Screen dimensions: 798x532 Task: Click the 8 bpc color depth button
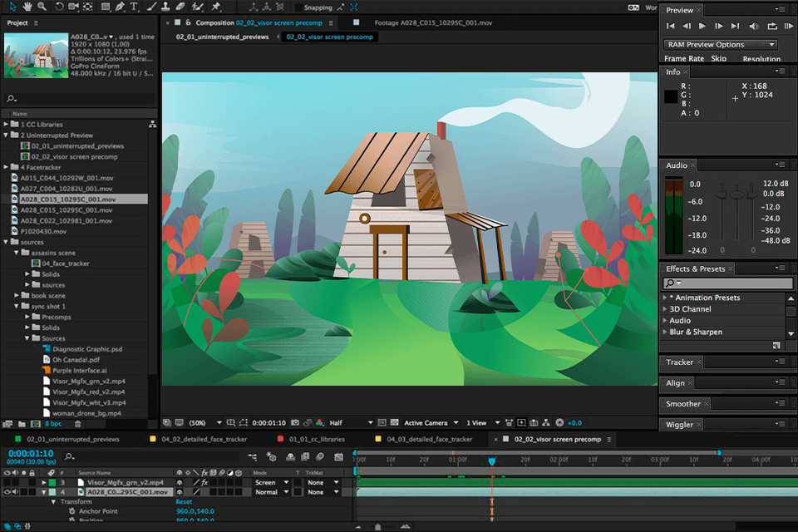(x=52, y=424)
